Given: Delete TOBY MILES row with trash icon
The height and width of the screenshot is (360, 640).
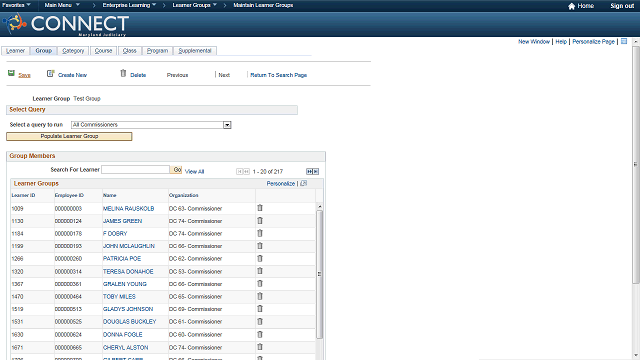Looking at the screenshot, I should pos(260,296).
